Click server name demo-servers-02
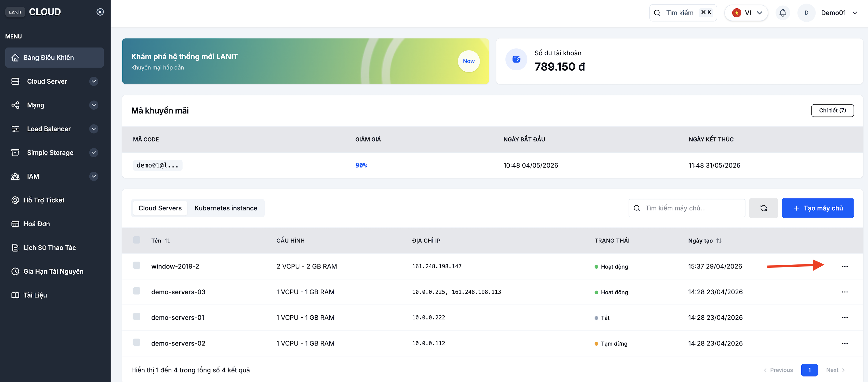This screenshot has height=382, width=868. point(178,343)
